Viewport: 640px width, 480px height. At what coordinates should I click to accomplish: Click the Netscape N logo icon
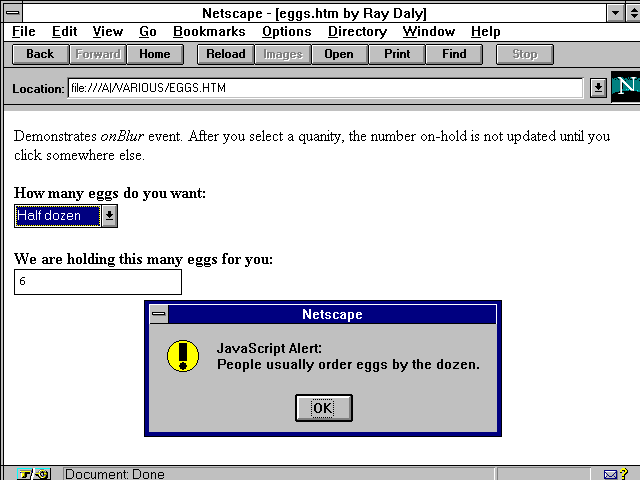click(625, 87)
